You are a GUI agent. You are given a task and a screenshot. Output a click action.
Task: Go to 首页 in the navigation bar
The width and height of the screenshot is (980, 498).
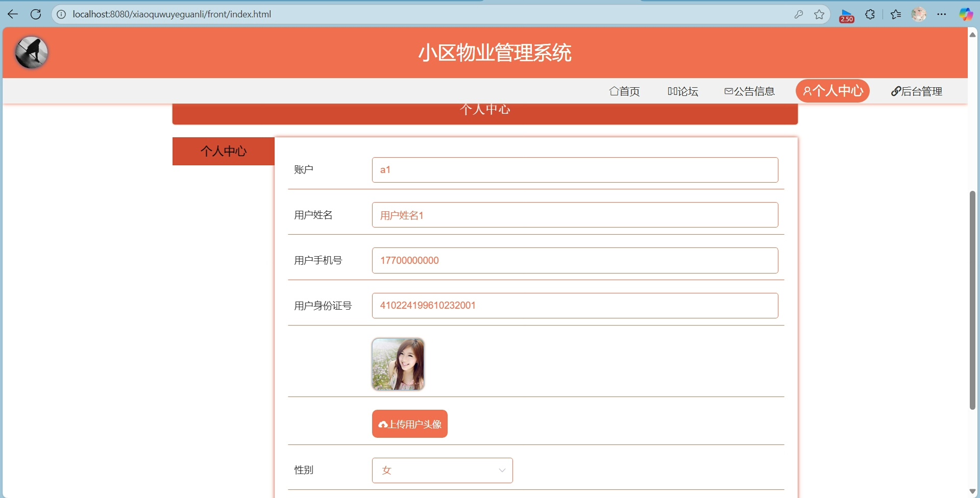tap(624, 91)
